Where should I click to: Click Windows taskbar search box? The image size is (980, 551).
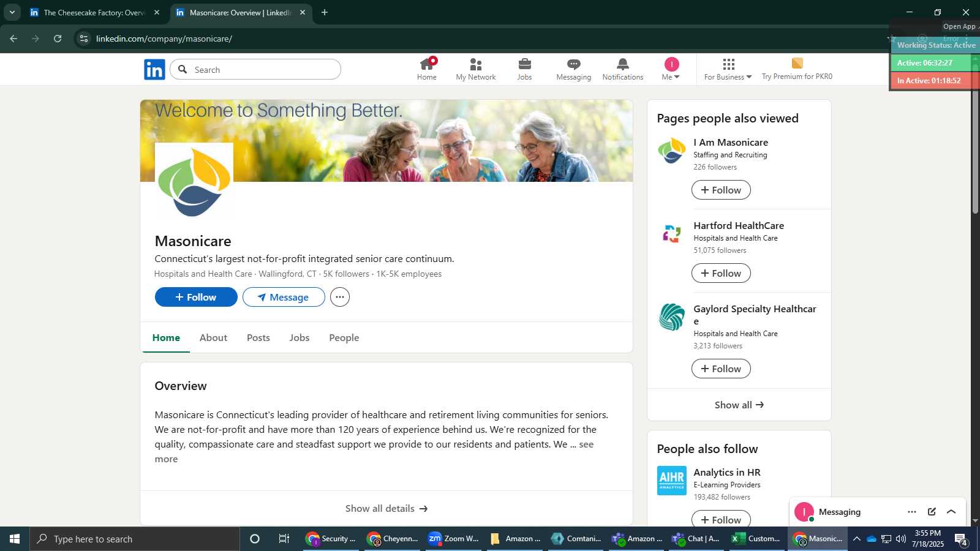tap(135, 539)
